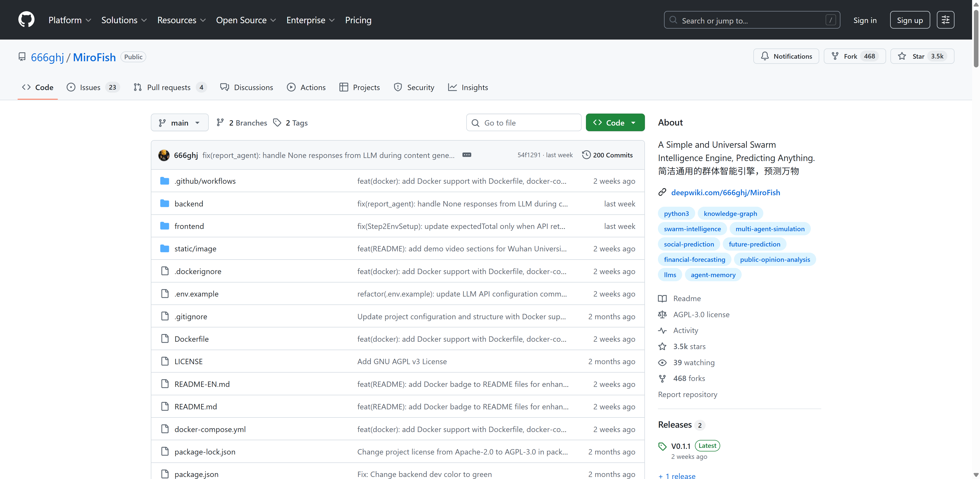Screen dimensions: 980x479
Task: Expand the Platform navigation menu
Action: [x=70, y=20]
